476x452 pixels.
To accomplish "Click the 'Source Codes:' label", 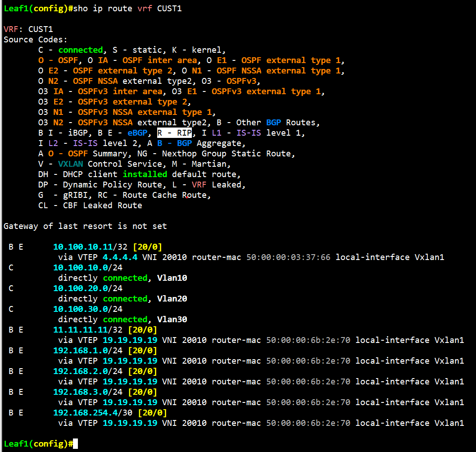I will pos(36,40).
